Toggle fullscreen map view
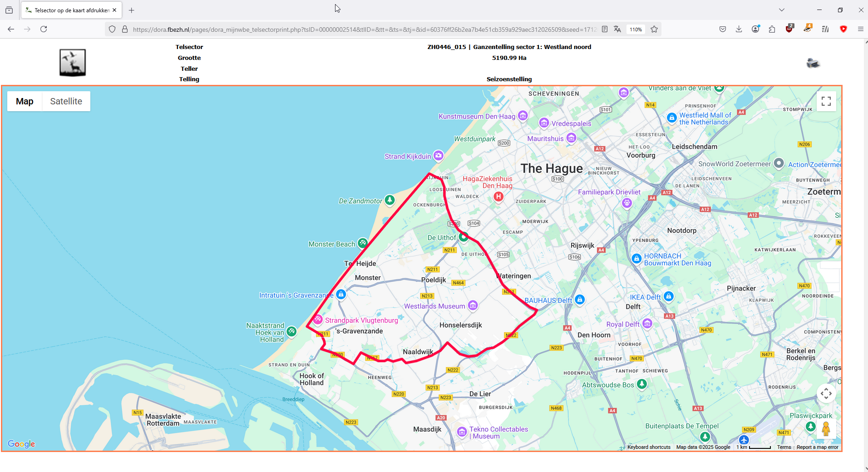The image size is (868, 472). pos(826,101)
